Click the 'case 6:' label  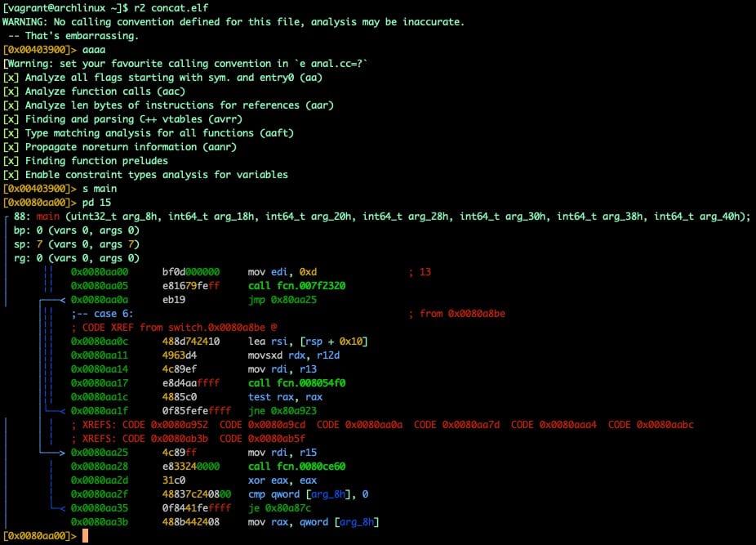pos(106,314)
